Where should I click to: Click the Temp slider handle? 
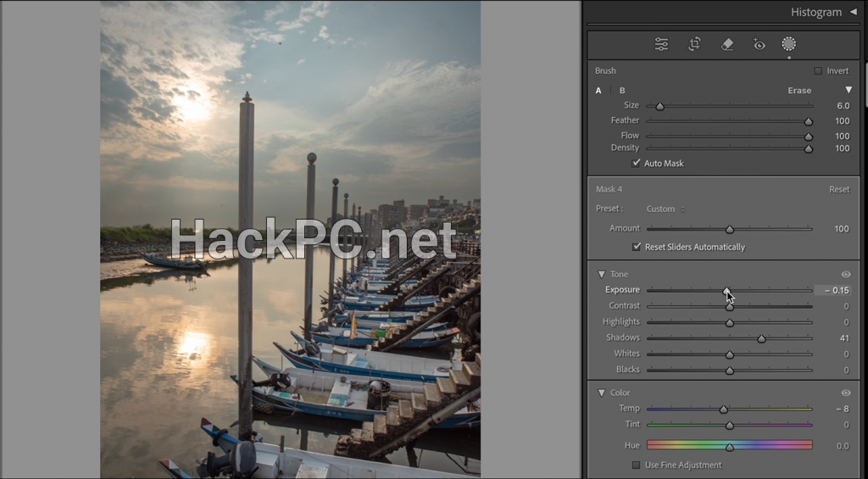click(724, 409)
